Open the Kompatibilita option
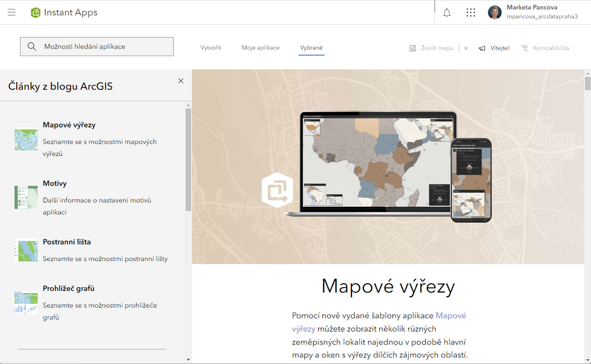 point(545,48)
